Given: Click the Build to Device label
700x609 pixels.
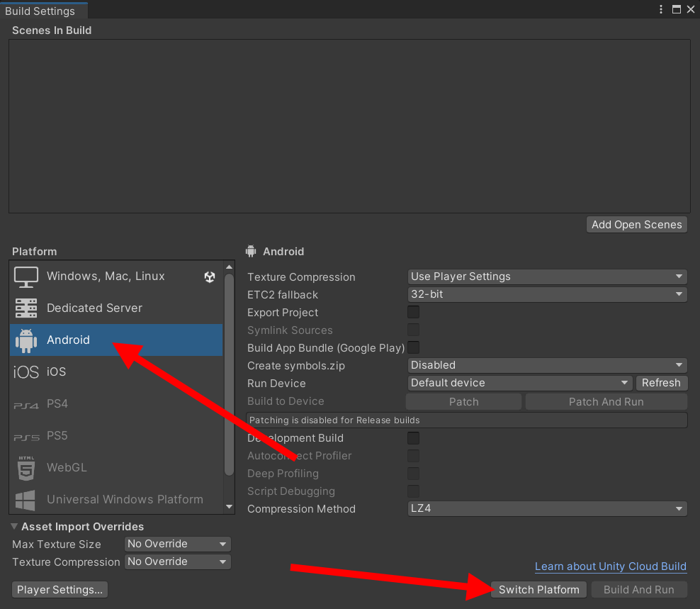Looking at the screenshot, I should [x=286, y=401].
